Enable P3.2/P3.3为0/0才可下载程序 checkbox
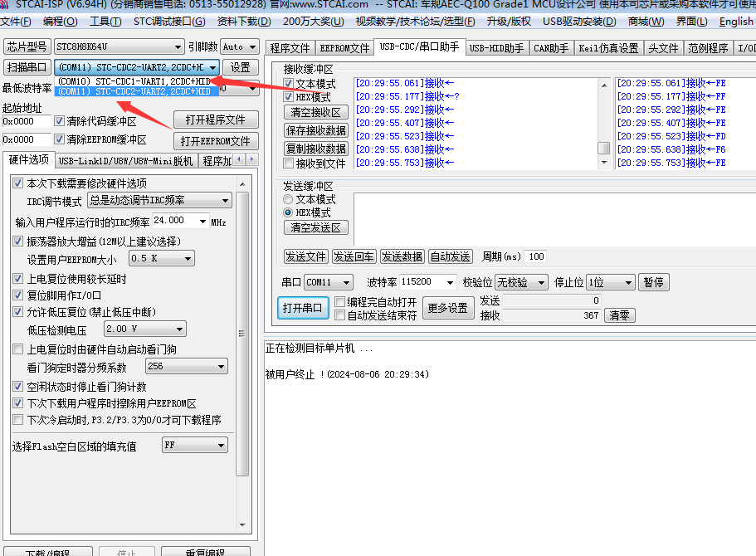This screenshot has height=556, width=756. tap(17, 420)
